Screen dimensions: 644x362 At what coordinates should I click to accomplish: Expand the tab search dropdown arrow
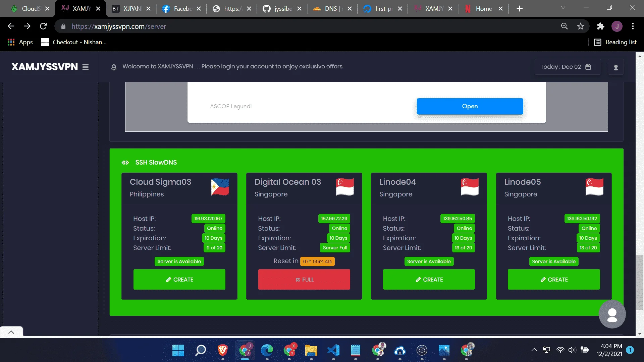pyautogui.click(x=563, y=7)
